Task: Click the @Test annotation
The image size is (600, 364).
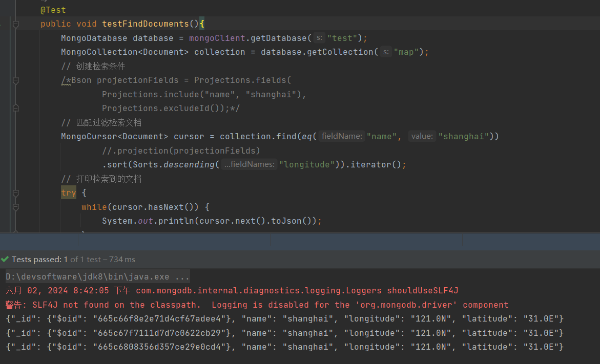Action: (53, 10)
